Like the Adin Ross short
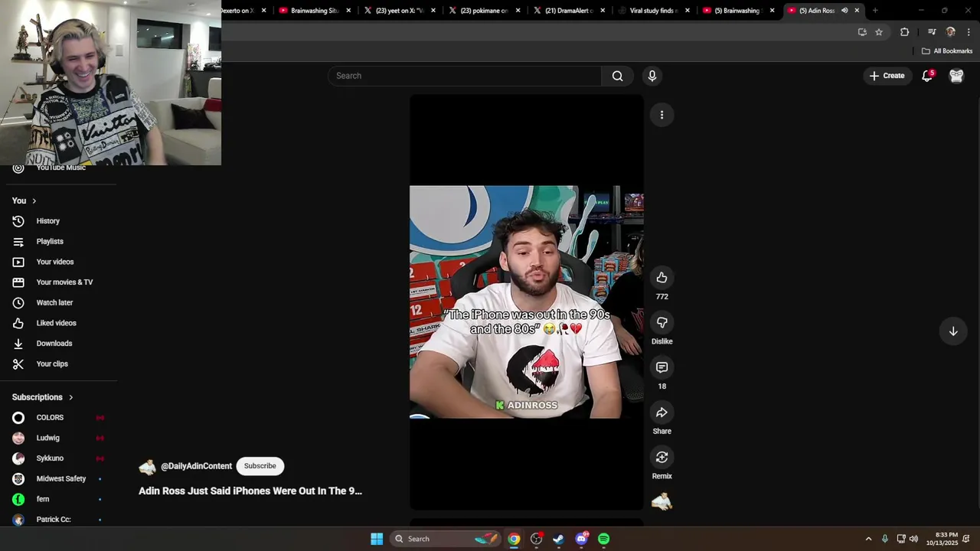The image size is (980, 551). point(661,278)
